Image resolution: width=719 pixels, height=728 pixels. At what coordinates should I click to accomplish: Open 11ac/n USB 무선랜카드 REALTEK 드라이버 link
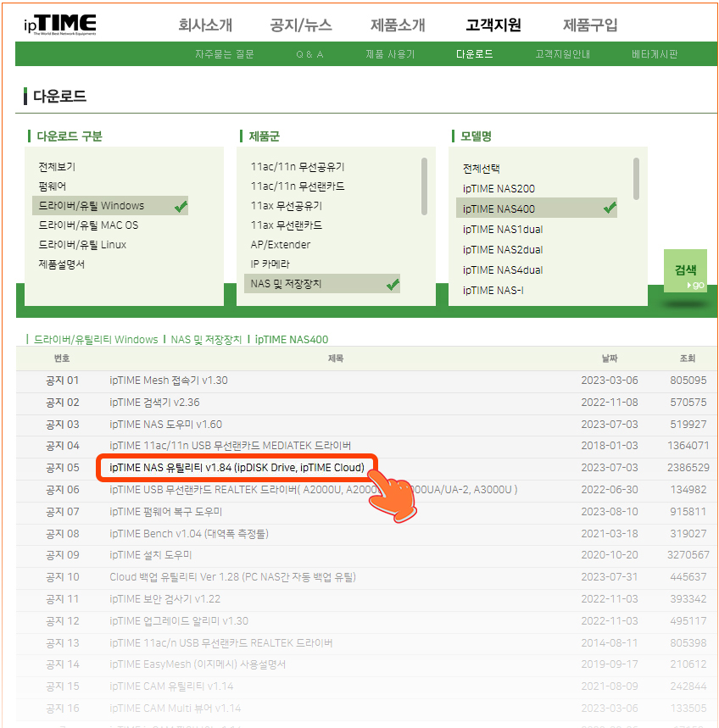point(221,643)
